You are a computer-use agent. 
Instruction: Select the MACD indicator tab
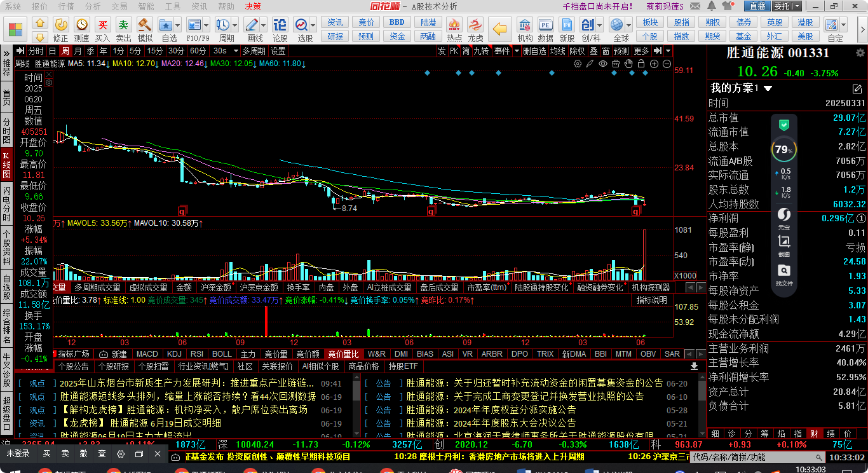pos(147,353)
